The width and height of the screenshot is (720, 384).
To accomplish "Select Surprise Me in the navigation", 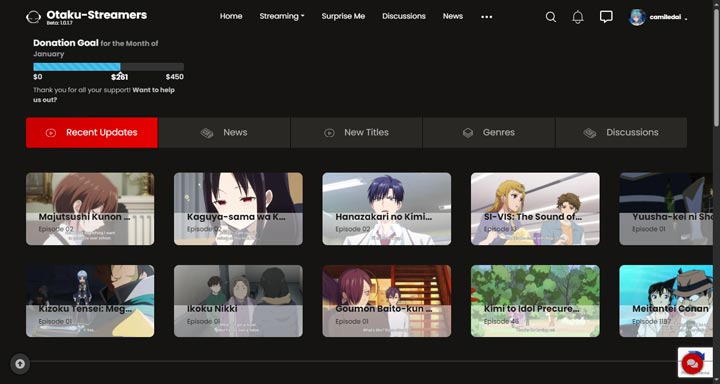I will (x=343, y=16).
